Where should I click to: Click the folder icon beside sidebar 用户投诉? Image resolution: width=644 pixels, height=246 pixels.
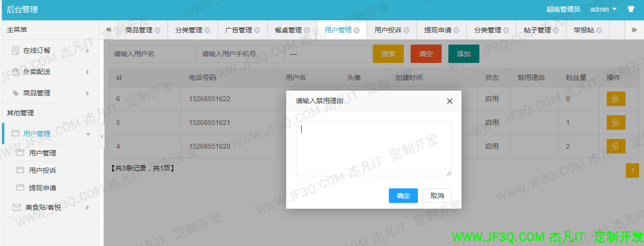[x=20, y=170]
